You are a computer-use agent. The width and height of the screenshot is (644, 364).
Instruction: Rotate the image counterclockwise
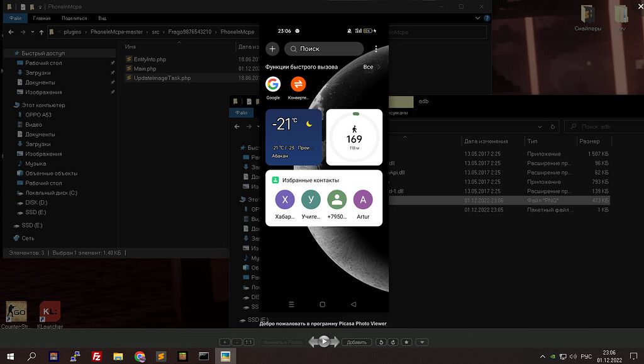pyautogui.click(x=381, y=342)
